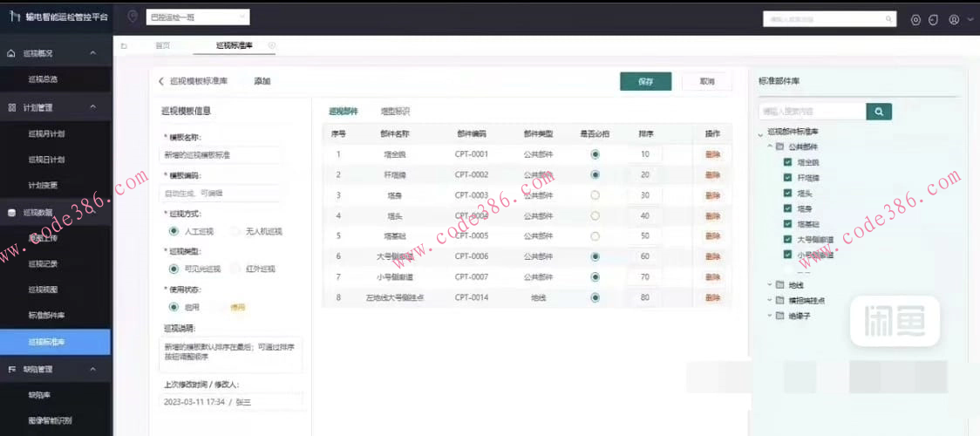Expand the 绝缘子 tree node arrow
The image size is (980, 436).
[x=770, y=316]
